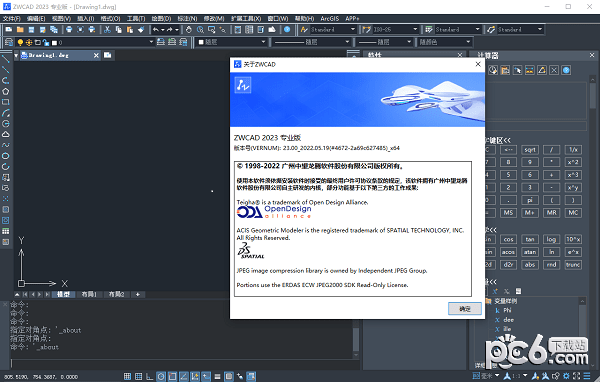Screen dimensions: 600x382
Task: Click the blue Help icon in toolbar
Action: [x=287, y=29]
